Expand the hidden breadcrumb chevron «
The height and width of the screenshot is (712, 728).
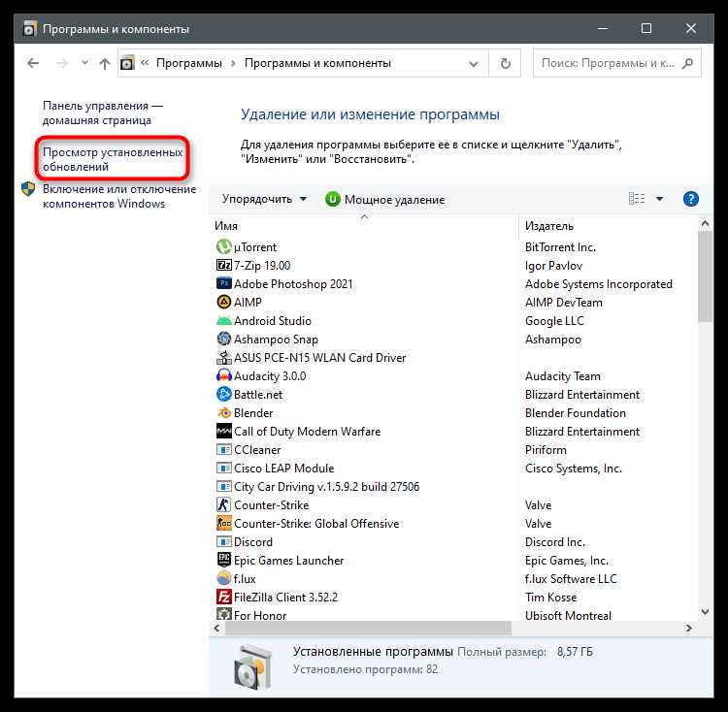[145, 63]
